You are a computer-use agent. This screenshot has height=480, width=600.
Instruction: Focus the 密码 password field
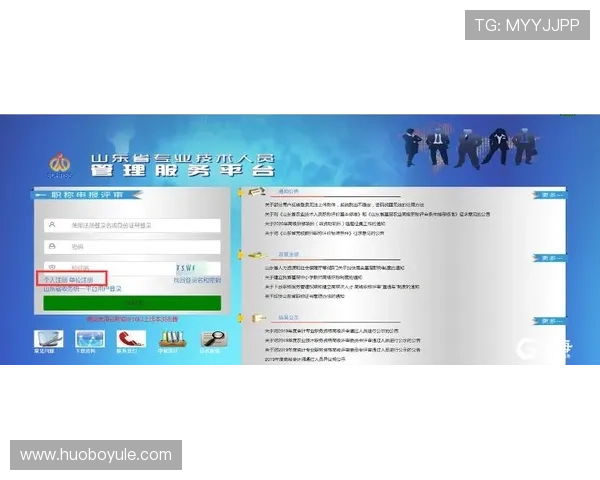[130, 247]
